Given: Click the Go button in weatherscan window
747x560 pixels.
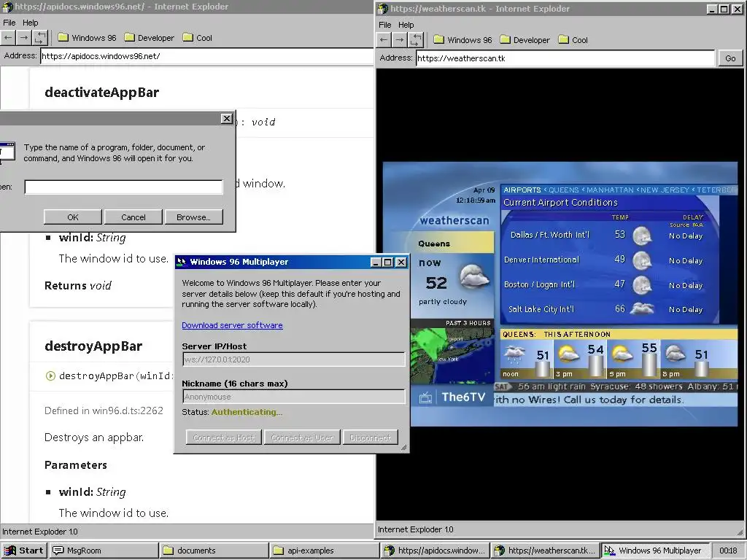Looking at the screenshot, I should [x=730, y=58].
